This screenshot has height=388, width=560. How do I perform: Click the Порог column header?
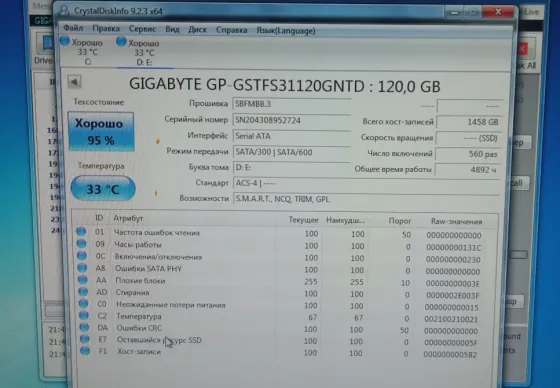tap(400, 221)
